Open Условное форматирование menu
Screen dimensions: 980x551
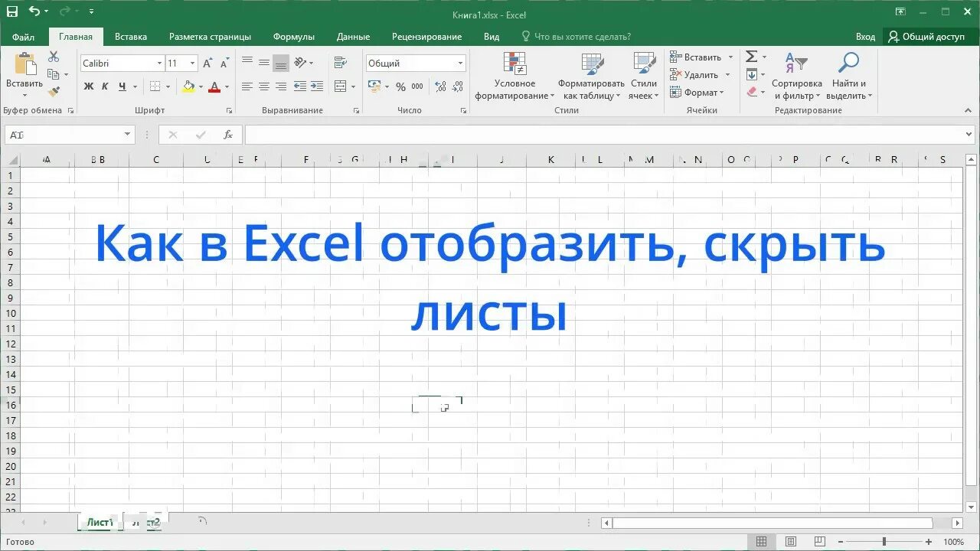514,77
